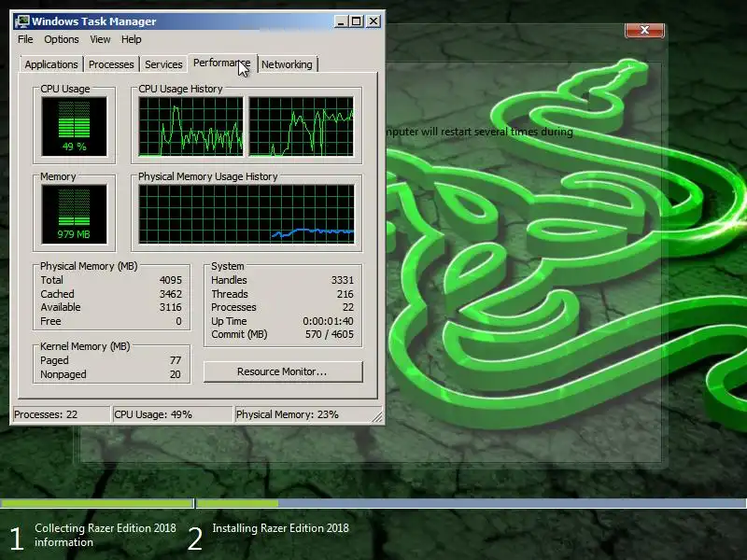
Task: Switch to the Services tab
Action: 163,64
